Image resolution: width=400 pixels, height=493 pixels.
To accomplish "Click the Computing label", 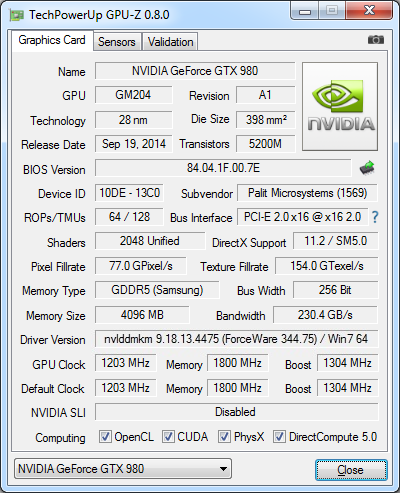I will coord(60,438).
